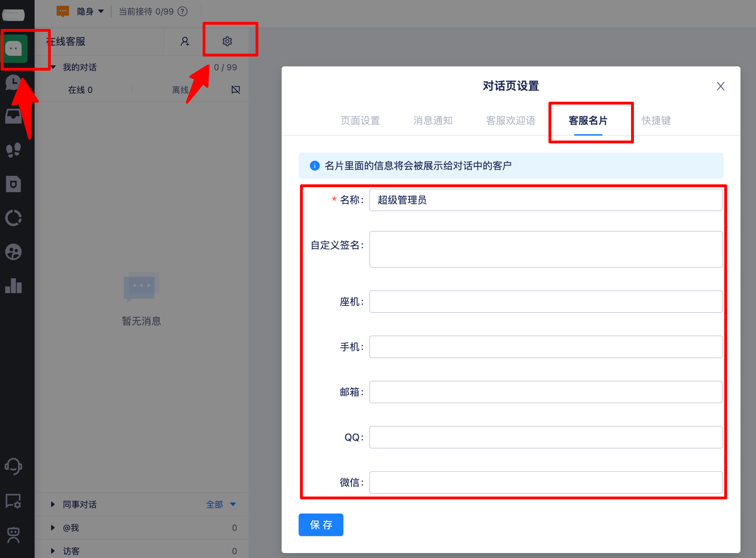Click the crossed-out message icon

click(x=236, y=90)
